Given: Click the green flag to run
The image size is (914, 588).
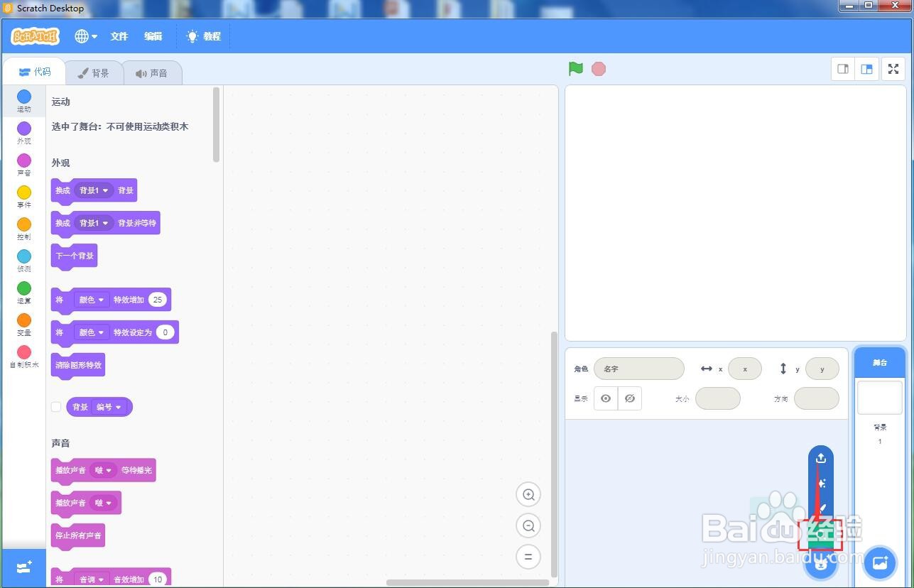Looking at the screenshot, I should (x=576, y=69).
